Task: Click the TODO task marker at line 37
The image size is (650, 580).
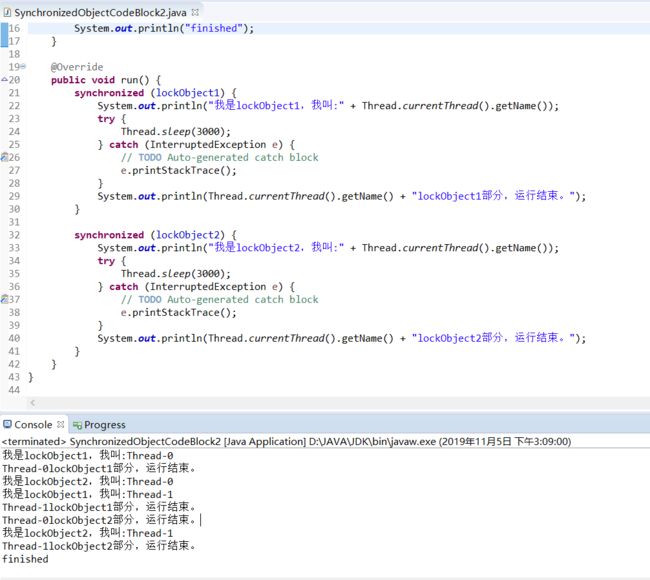Action: [x=4, y=299]
